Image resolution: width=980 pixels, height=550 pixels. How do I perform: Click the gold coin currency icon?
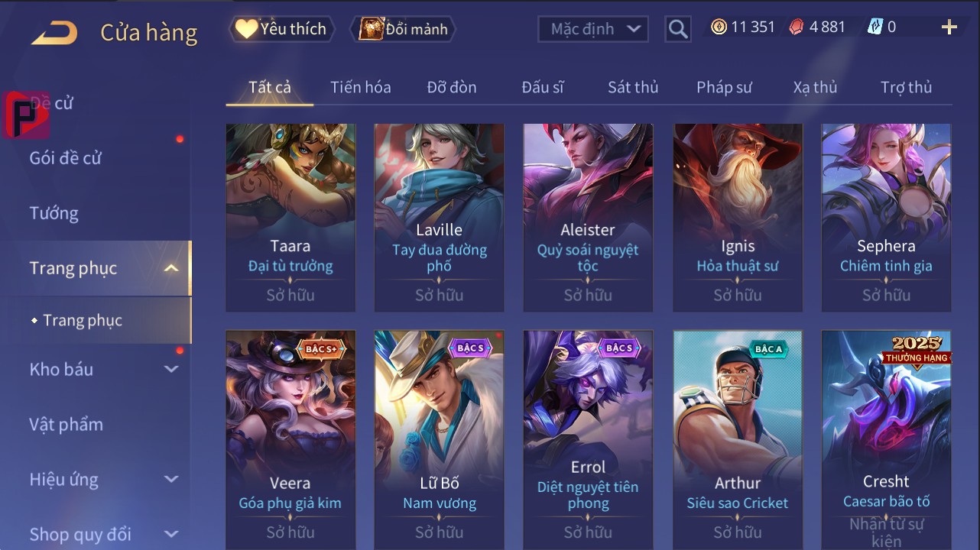[x=719, y=27]
